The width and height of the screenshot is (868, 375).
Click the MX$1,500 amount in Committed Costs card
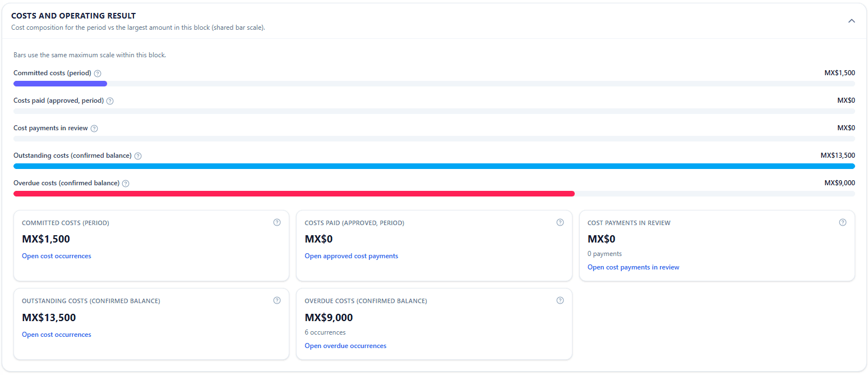click(46, 239)
